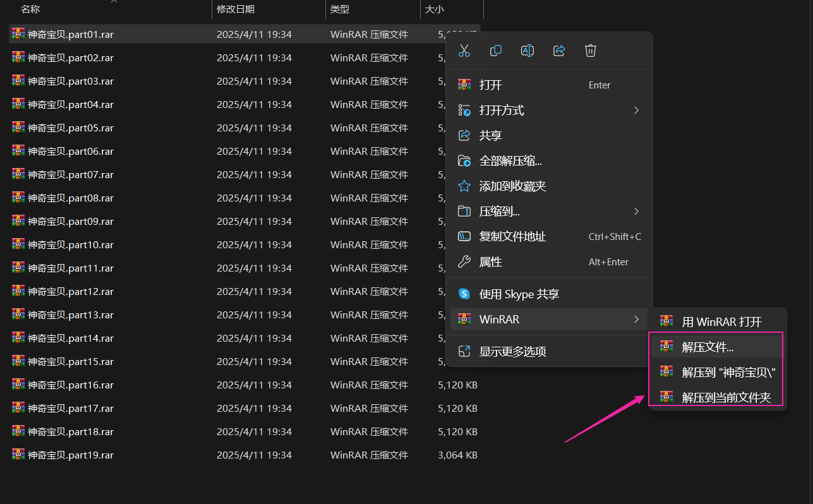
Task: Click the Copy icon in context menu
Action: pos(496,51)
